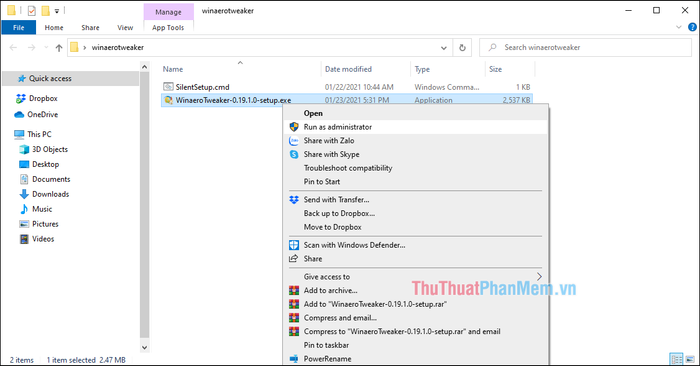This screenshot has height=366, width=700.
Task: Click the Run as administrator shield icon
Action: (x=294, y=127)
